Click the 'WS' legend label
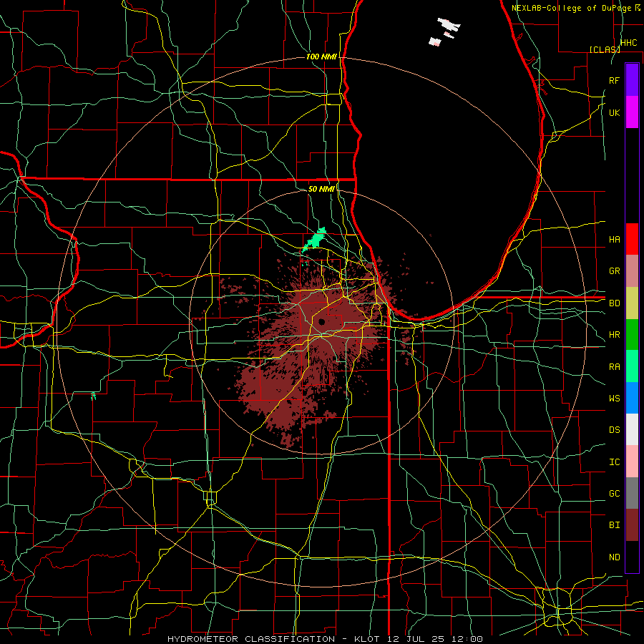 614,399
